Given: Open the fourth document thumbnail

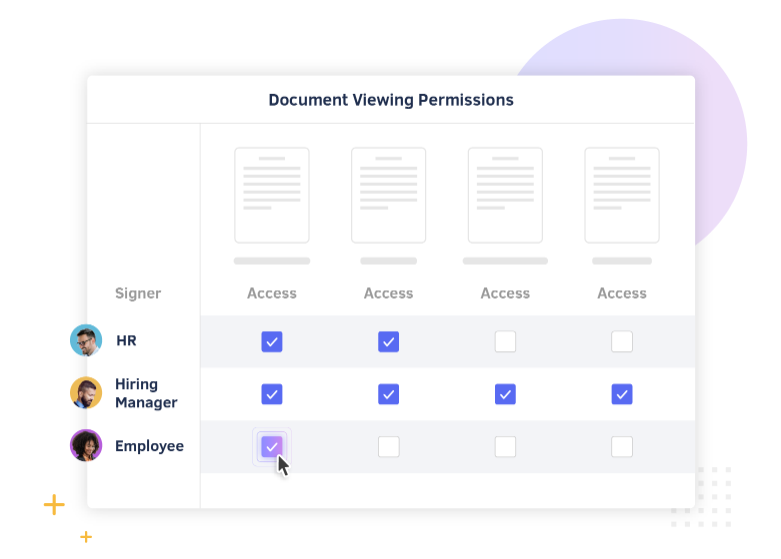Looking at the screenshot, I should (x=622, y=195).
